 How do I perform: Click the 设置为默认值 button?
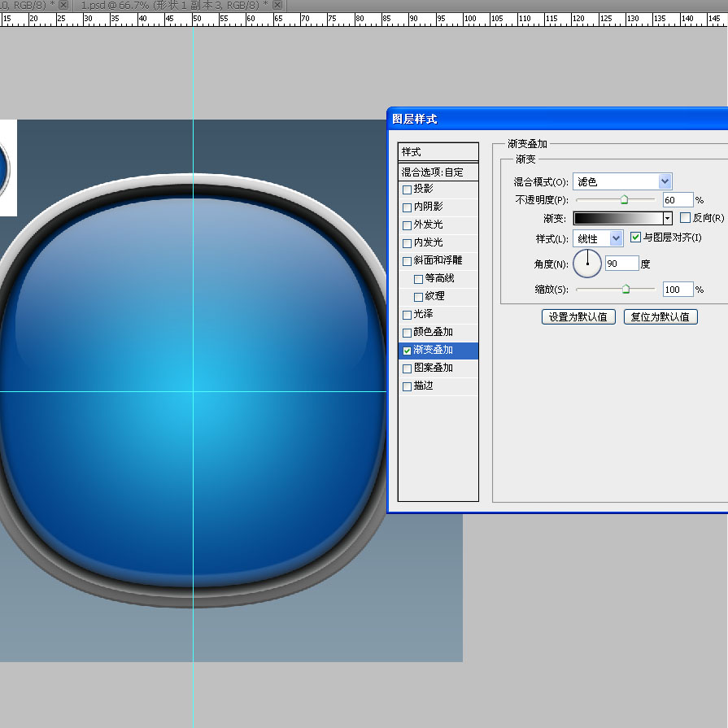pyautogui.click(x=578, y=317)
